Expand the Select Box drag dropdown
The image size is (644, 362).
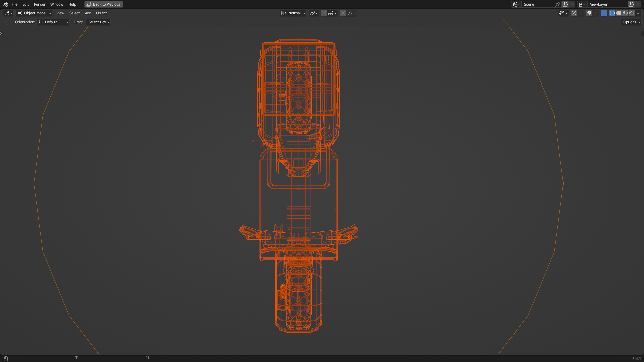(99, 22)
